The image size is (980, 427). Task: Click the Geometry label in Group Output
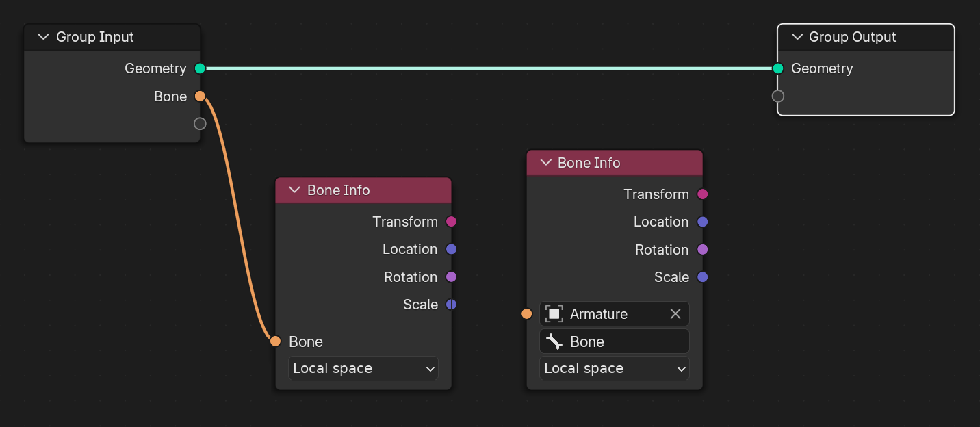pyautogui.click(x=822, y=68)
